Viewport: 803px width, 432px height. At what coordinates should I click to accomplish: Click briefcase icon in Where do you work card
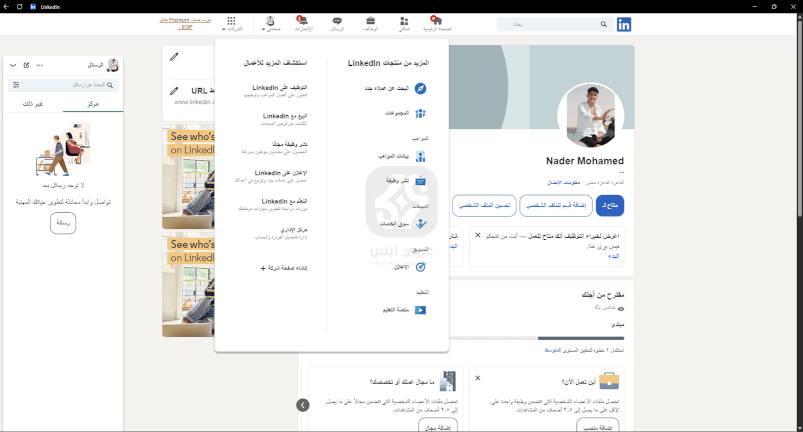click(x=609, y=381)
